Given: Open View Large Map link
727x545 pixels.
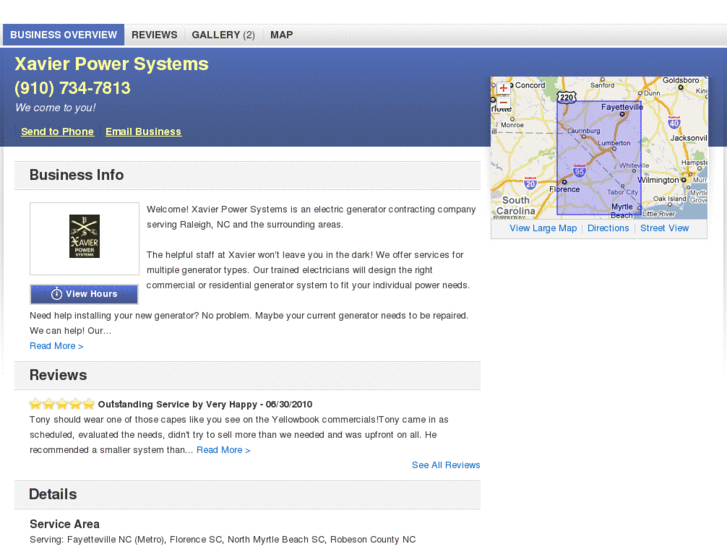Looking at the screenshot, I should [543, 228].
